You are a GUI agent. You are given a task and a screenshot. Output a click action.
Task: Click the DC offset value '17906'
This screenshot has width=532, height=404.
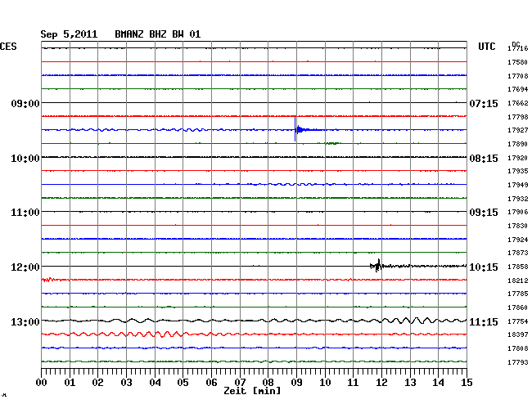tap(518, 212)
